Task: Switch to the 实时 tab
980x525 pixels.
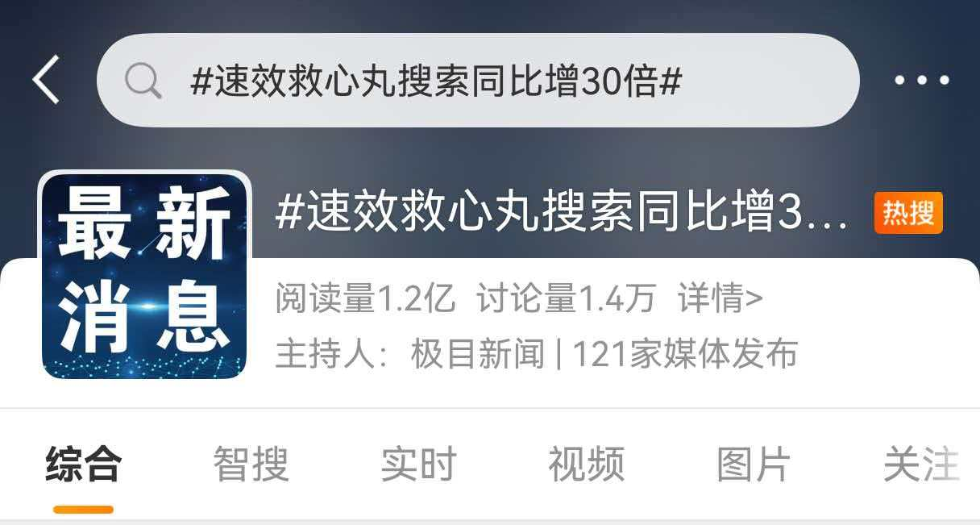Action: pos(418,465)
